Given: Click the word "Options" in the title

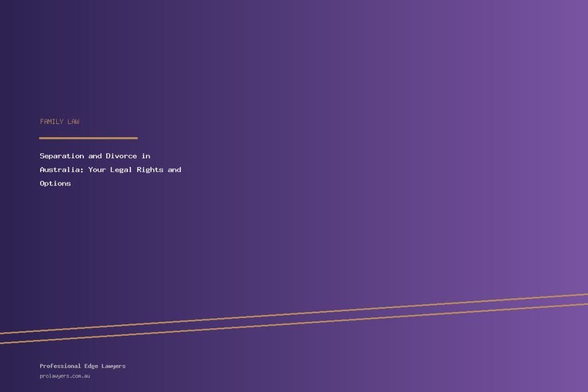Looking at the screenshot, I should coord(55,184).
